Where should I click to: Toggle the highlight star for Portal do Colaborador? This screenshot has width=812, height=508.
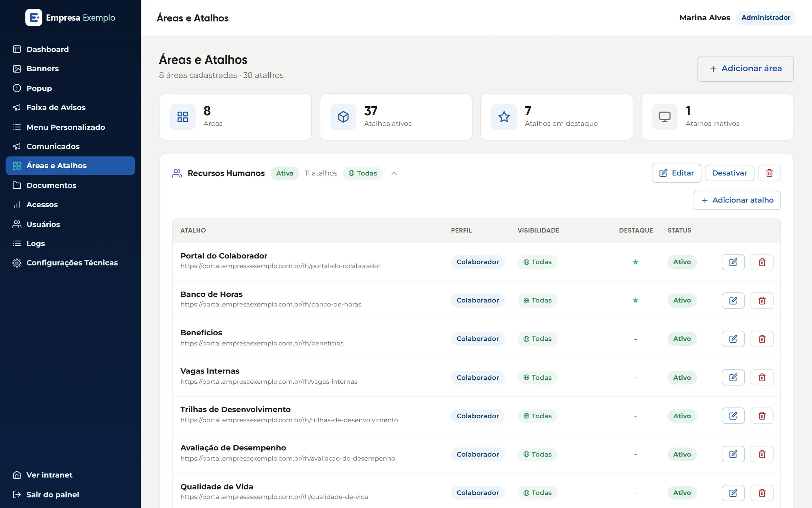pos(635,262)
